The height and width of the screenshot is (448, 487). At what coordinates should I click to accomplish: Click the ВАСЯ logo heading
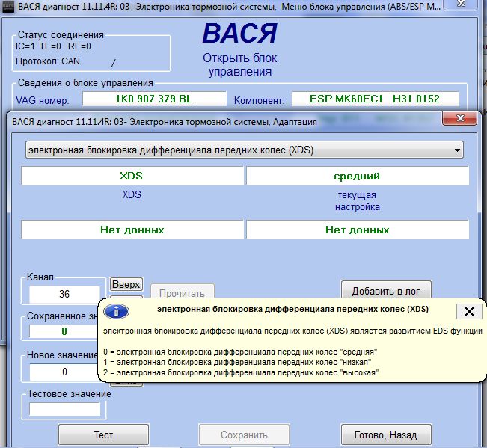click(240, 34)
